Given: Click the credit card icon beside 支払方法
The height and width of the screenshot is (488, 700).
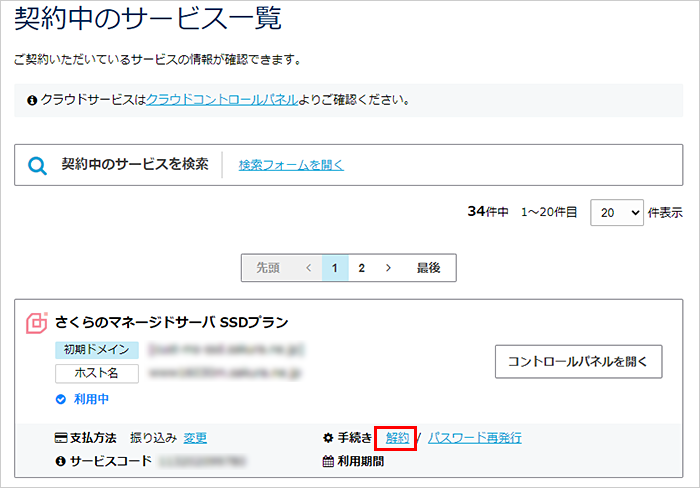Looking at the screenshot, I should 60,438.
